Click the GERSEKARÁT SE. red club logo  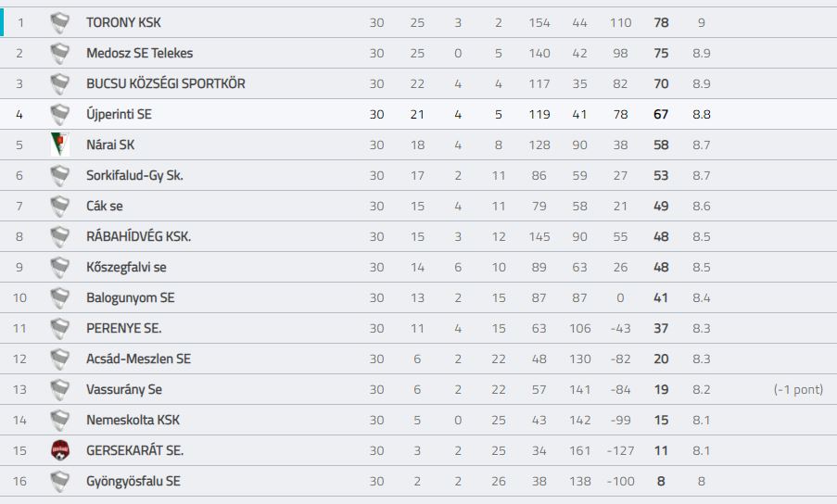point(59,450)
